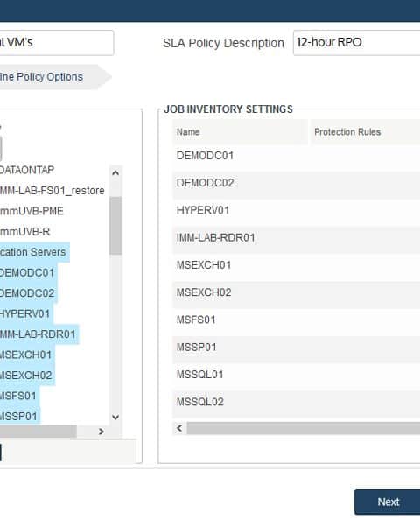Select the IMM-LAB-FS01_restore tree entry

[x=52, y=191]
